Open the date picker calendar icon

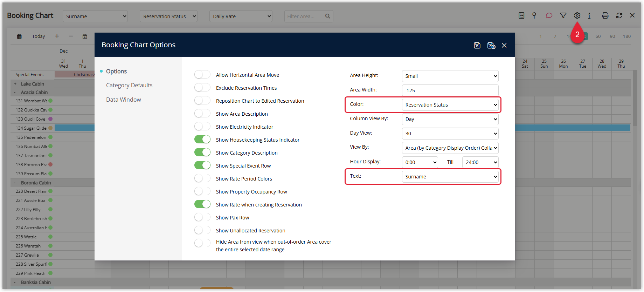pyautogui.click(x=85, y=36)
